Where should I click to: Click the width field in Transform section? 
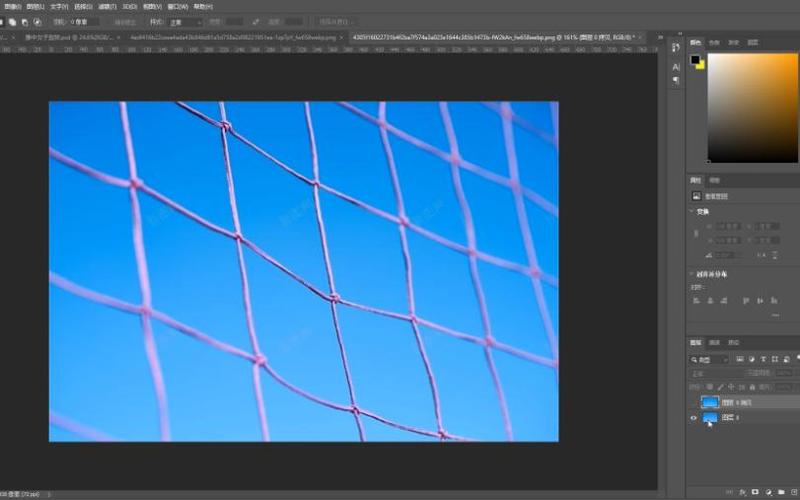pyautogui.click(x=728, y=226)
